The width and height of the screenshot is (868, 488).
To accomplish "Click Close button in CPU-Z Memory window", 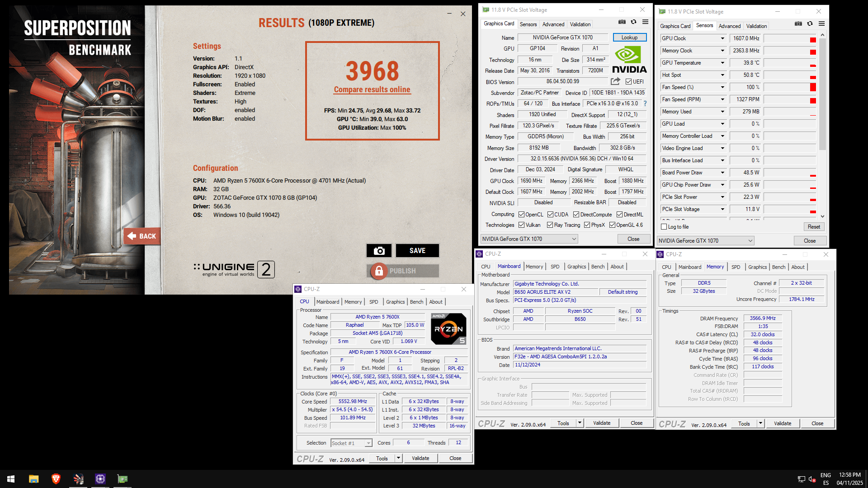I will [817, 423].
